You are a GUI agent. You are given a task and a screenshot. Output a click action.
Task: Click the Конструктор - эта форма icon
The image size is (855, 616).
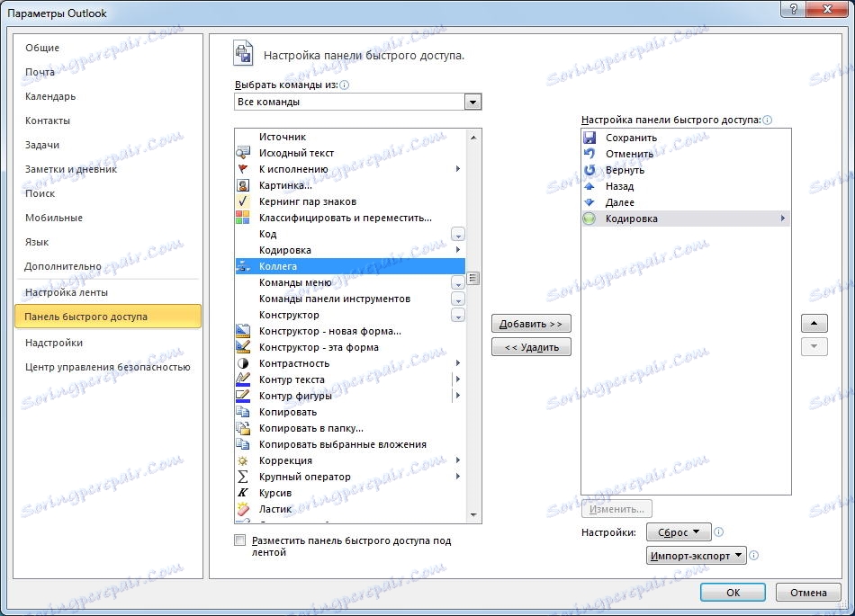pos(243,347)
